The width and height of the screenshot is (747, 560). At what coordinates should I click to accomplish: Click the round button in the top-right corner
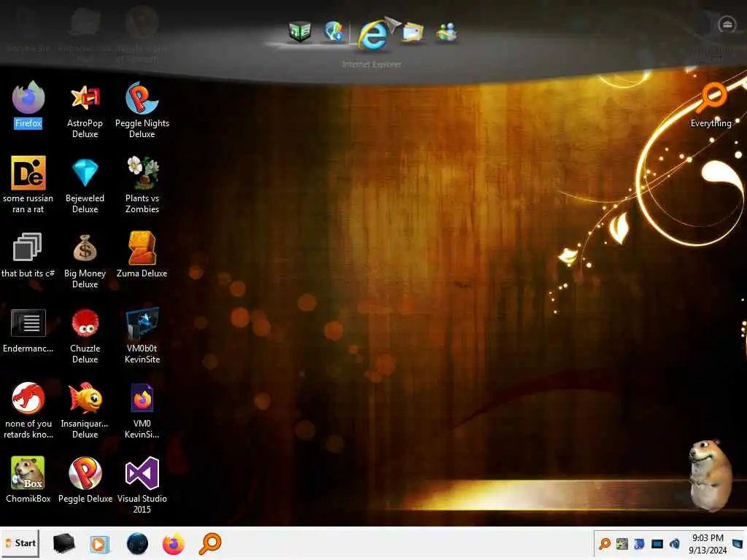(727, 24)
